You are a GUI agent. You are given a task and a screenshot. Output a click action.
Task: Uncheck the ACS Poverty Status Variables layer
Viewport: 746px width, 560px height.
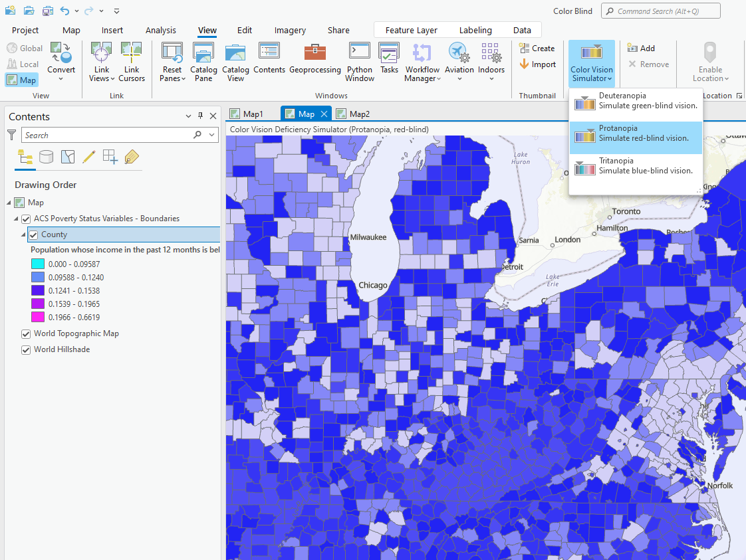tap(26, 219)
